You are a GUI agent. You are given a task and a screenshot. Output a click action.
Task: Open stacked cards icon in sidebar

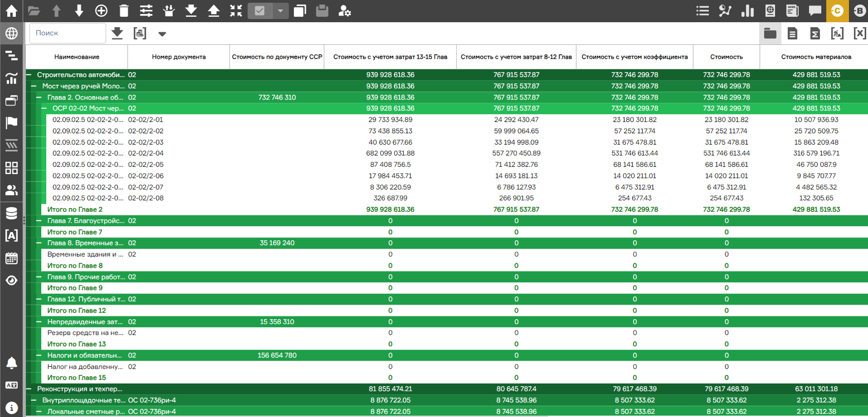coord(11,100)
